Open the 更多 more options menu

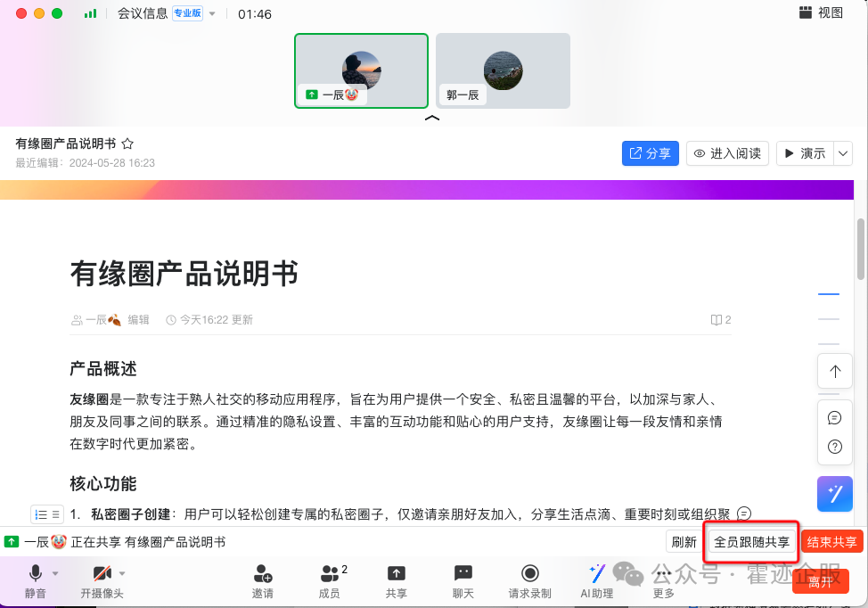click(x=663, y=581)
